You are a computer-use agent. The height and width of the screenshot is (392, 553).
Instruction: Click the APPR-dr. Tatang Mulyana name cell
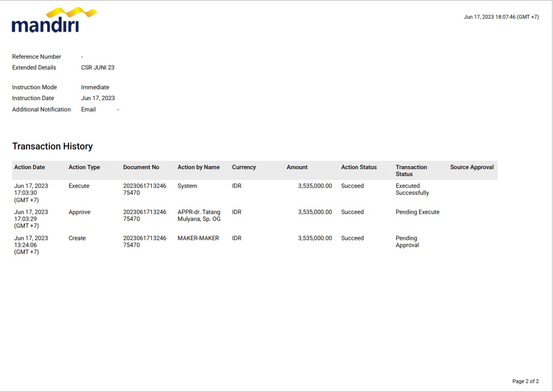point(199,215)
